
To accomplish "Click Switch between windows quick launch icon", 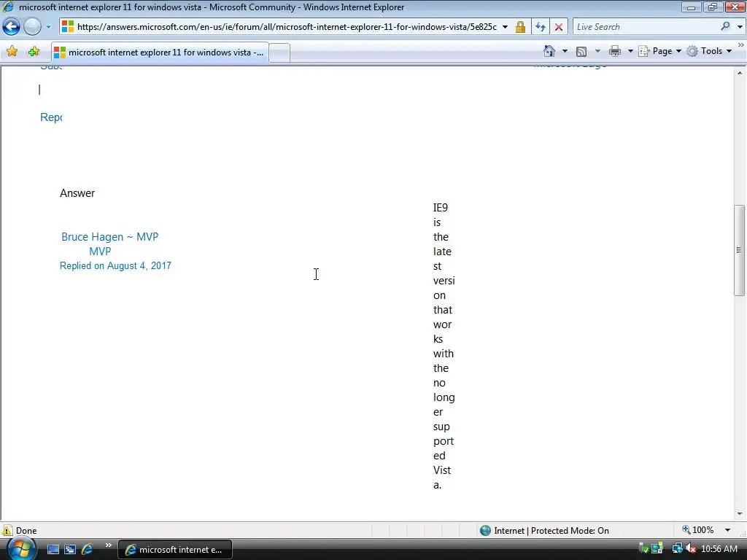I will (x=70, y=550).
